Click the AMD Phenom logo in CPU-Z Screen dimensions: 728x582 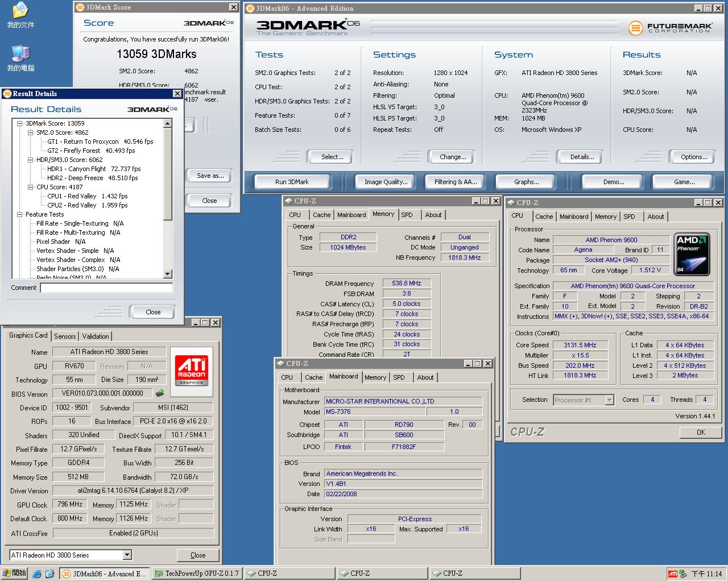(x=692, y=253)
